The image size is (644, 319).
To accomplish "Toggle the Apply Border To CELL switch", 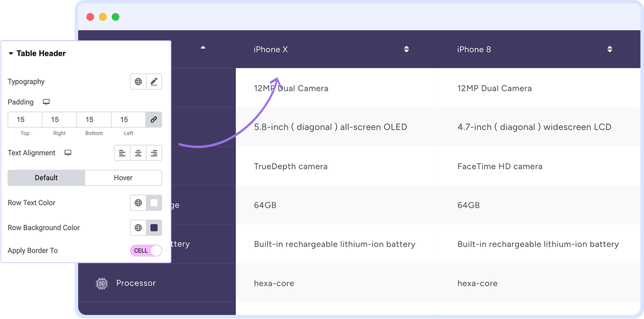I will tap(146, 250).
